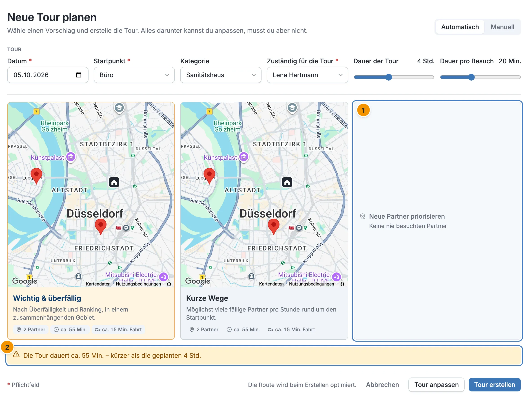Click the "Neue Partner priorisieren" text
The height and width of the screenshot is (404, 532).
coord(407,216)
